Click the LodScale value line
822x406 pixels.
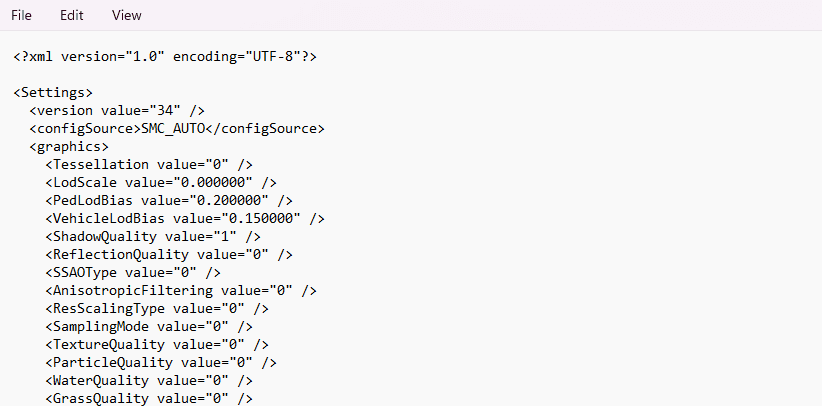click(160, 183)
